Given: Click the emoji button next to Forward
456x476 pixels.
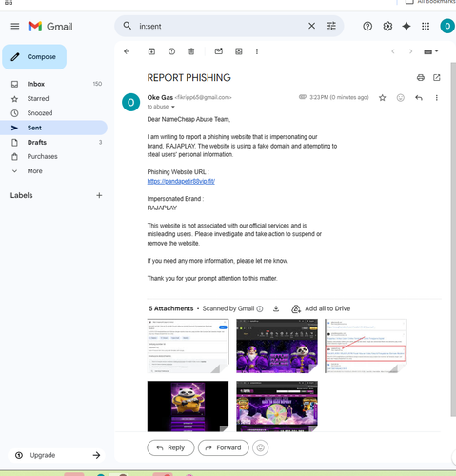Looking at the screenshot, I should coord(261,447).
